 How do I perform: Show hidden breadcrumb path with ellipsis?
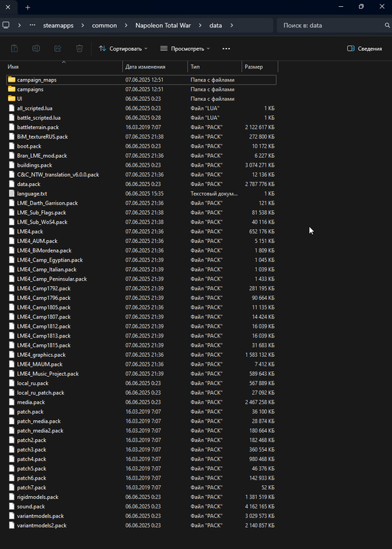point(32,25)
